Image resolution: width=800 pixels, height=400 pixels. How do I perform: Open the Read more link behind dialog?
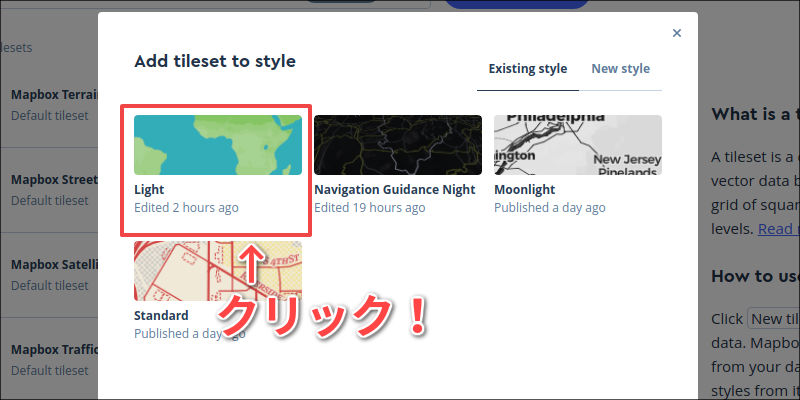(x=779, y=230)
